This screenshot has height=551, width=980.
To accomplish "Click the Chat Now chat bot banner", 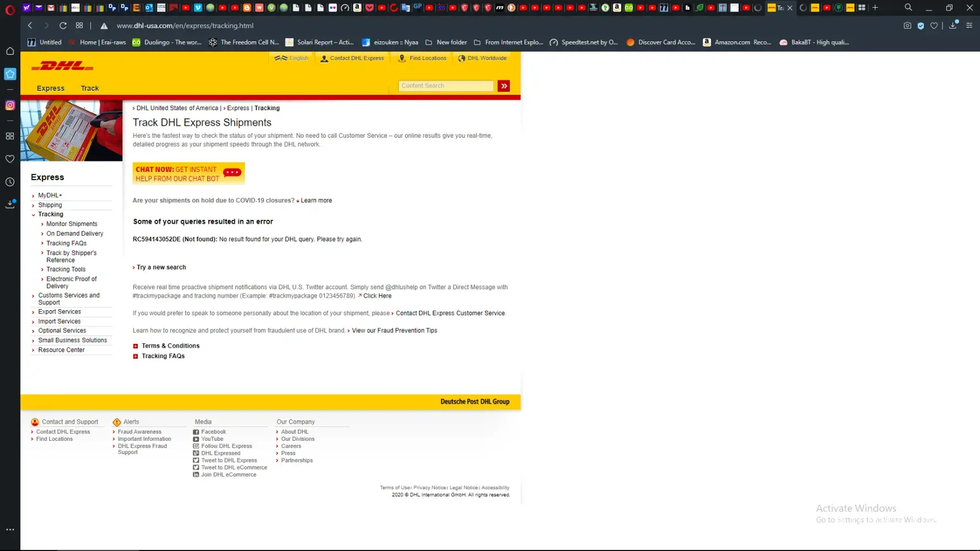I will 189,174.
